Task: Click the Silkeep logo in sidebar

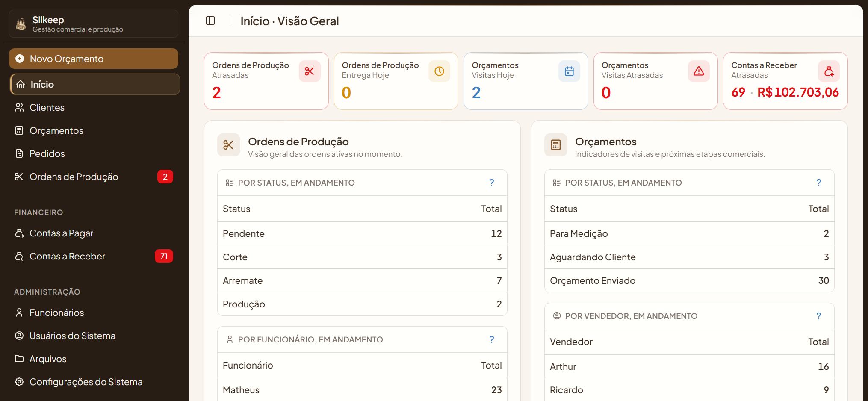Action: pos(21,24)
